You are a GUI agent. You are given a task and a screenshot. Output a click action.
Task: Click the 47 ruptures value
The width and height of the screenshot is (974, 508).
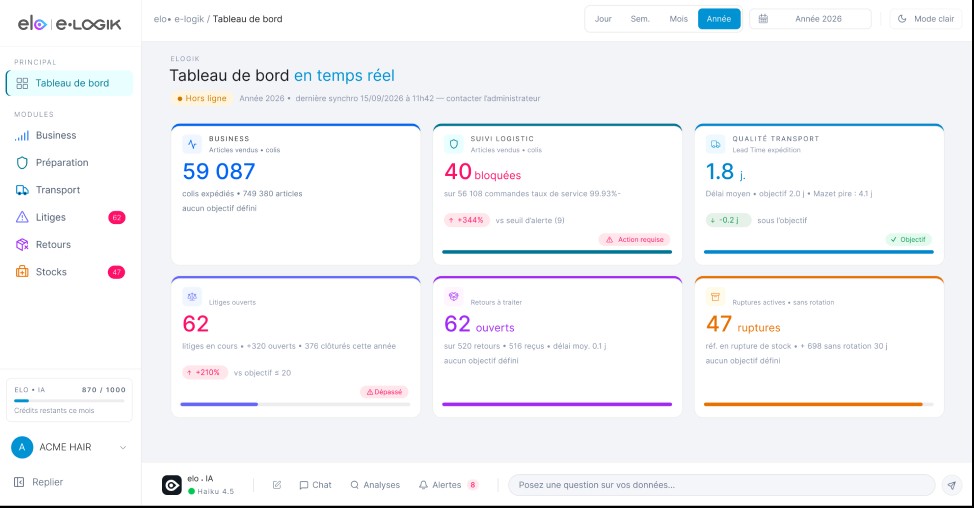(743, 324)
